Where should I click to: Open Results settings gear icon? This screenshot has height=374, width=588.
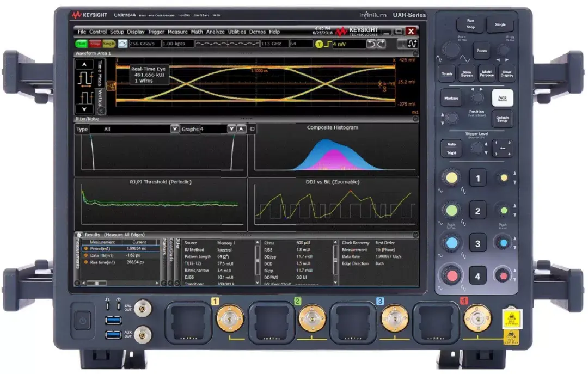point(79,235)
